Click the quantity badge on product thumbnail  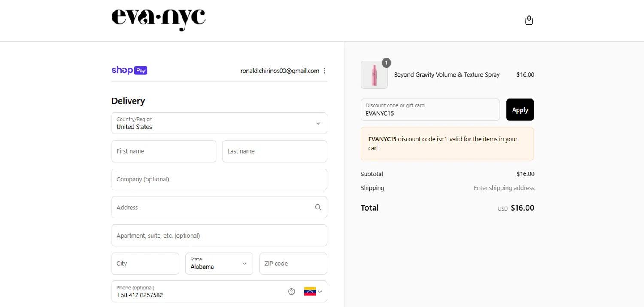point(386,63)
